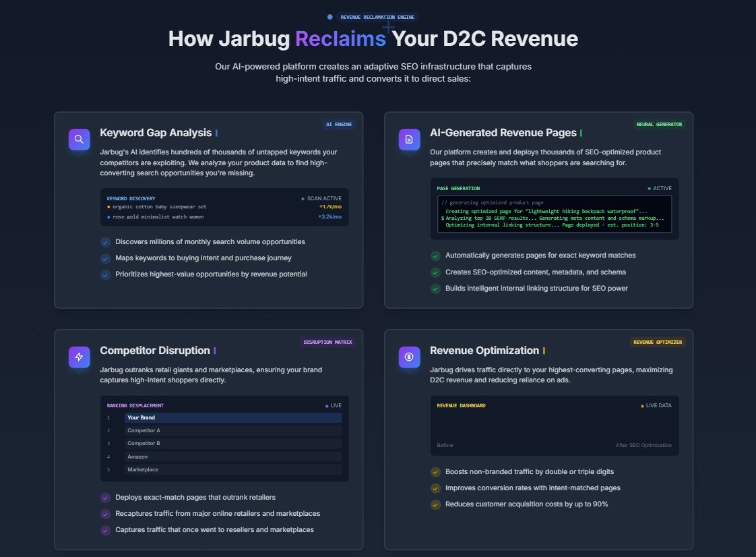Click checkmark icon beside "Improves conversion rates"

point(435,488)
